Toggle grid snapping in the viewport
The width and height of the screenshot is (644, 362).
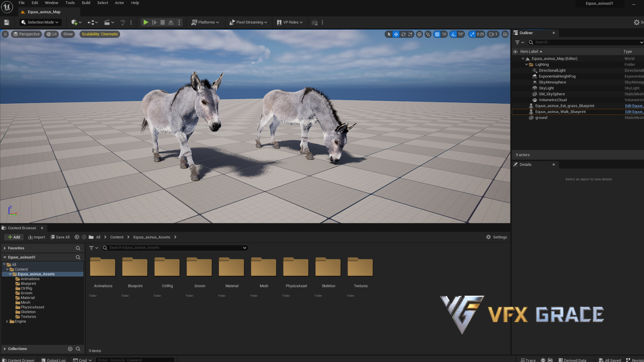pyautogui.click(x=437, y=34)
